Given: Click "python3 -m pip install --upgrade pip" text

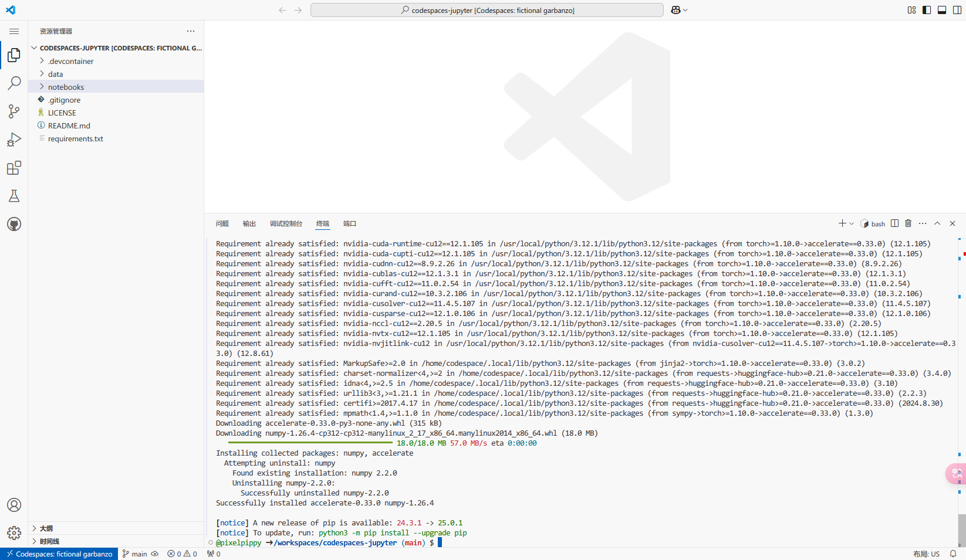Looking at the screenshot, I should pos(393,532).
